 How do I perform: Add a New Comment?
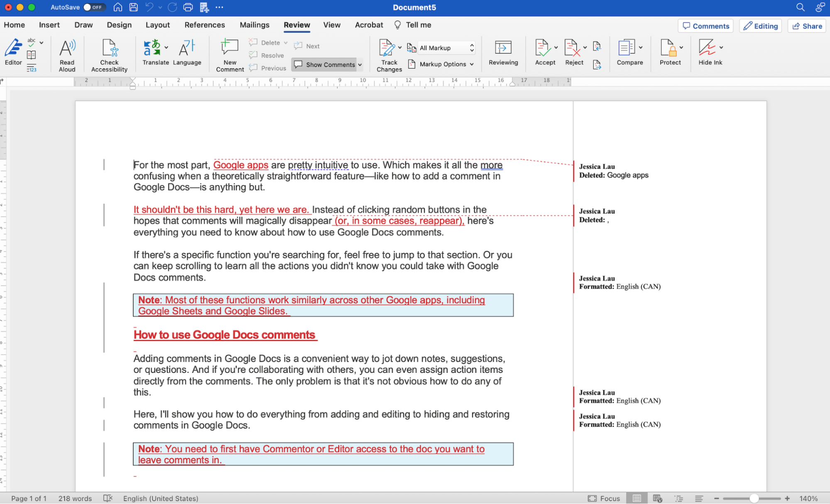[x=230, y=55]
